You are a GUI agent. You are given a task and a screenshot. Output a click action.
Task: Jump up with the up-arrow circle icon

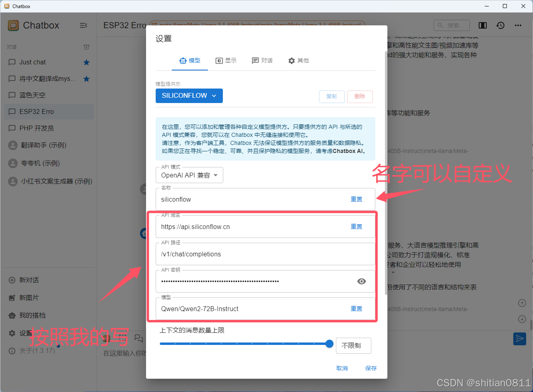coord(522,303)
